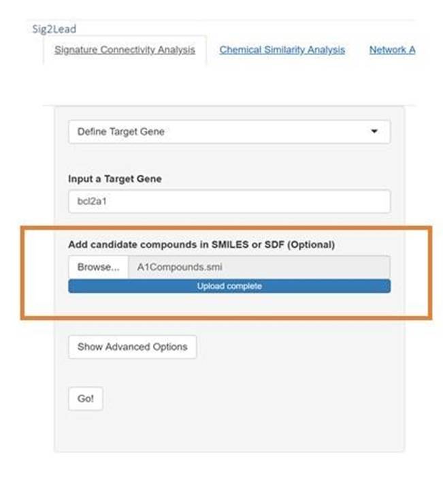443x504 pixels.
Task: Click the Upload complete progress bar
Action: [x=229, y=286]
